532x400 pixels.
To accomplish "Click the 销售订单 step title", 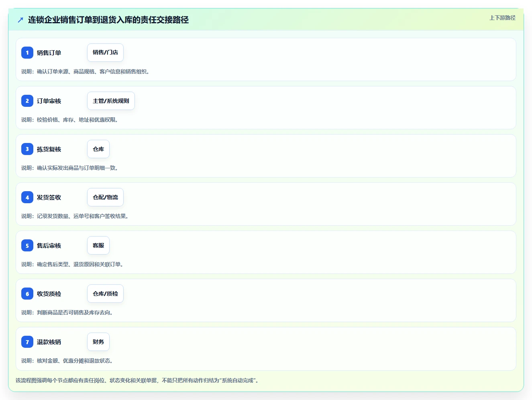I will 49,53.
